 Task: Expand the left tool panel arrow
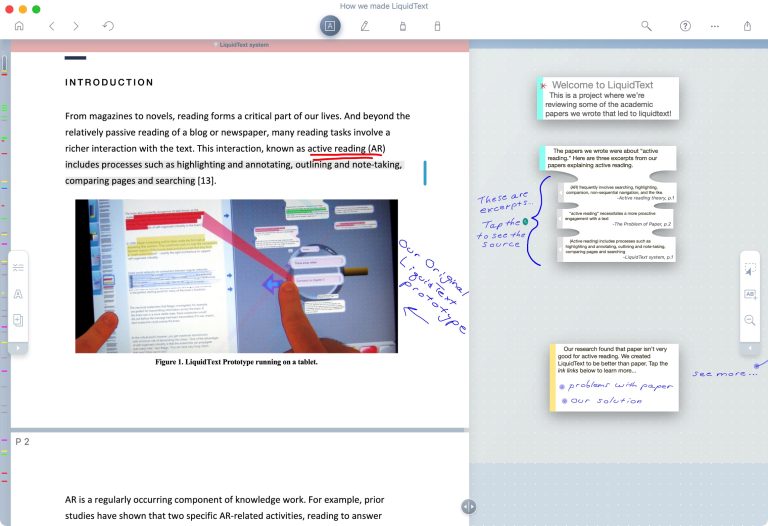18,348
